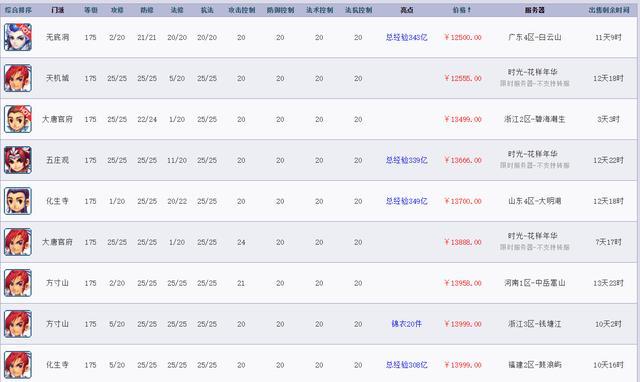Sort by 综合排序 column header
640x382 pixels.
point(18,10)
